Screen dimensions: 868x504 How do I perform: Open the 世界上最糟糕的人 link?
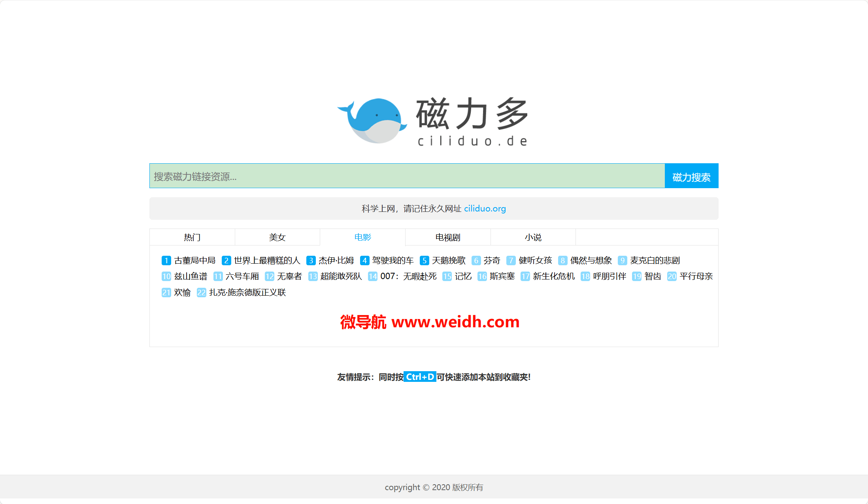point(267,260)
